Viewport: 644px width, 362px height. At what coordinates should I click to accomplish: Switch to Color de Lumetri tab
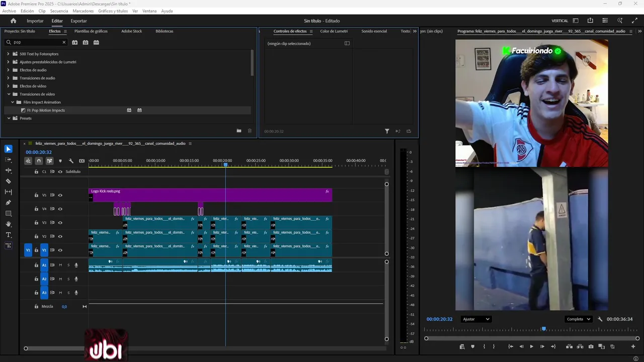pos(334,31)
